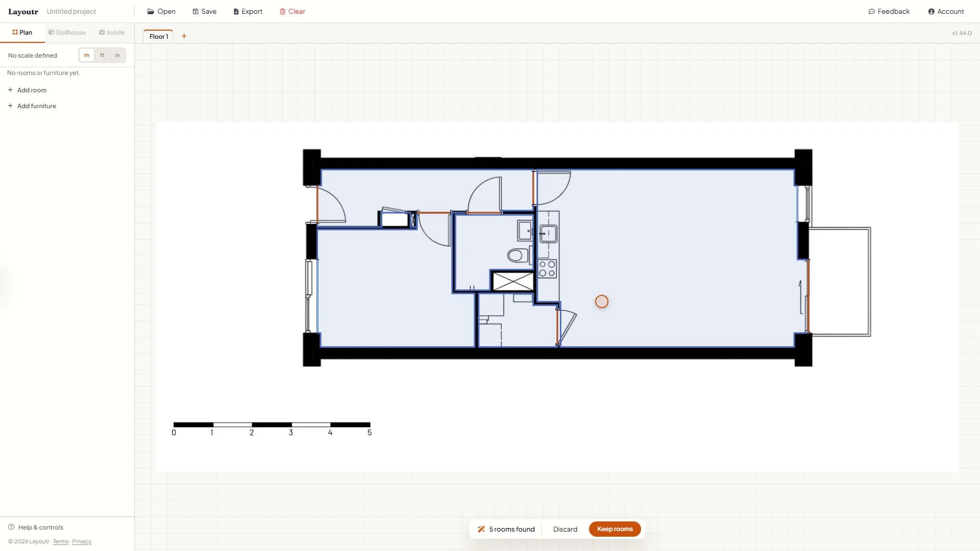Screen dimensions: 980x551
Task: Click the Export label in toolbar
Action: coord(252,11)
